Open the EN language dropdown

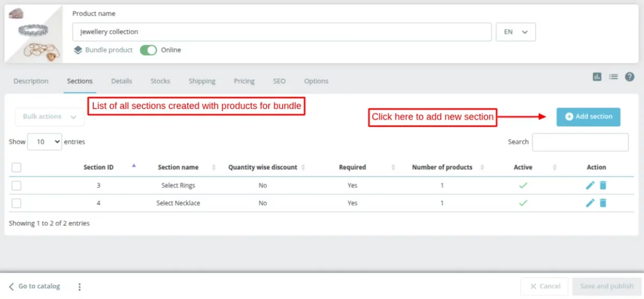coord(515,32)
